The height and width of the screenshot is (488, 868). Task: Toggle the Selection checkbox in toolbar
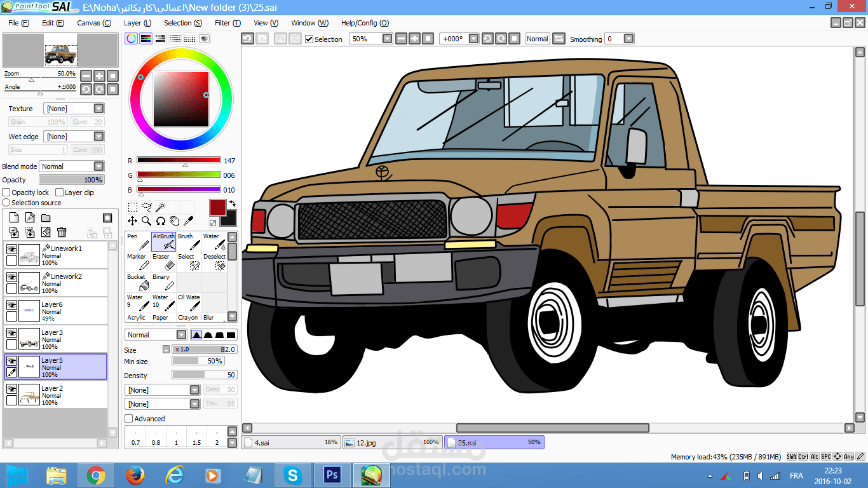[x=309, y=39]
